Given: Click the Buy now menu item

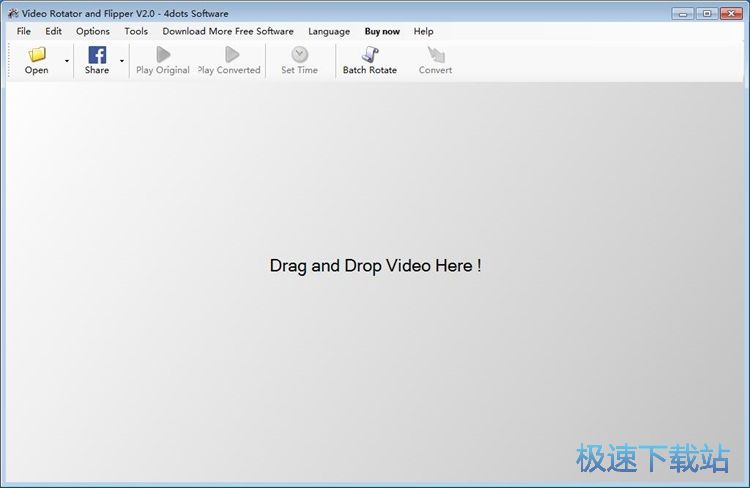Looking at the screenshot, I should tap(382, 31).
